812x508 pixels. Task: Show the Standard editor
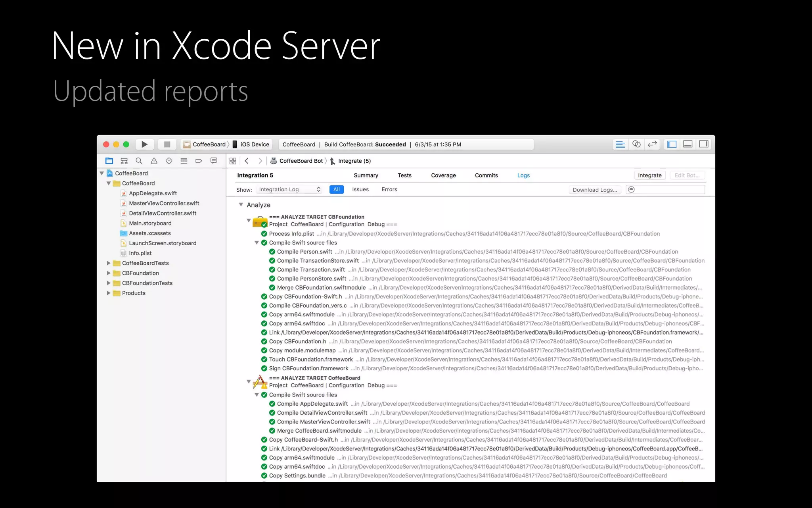click(620, 144)
